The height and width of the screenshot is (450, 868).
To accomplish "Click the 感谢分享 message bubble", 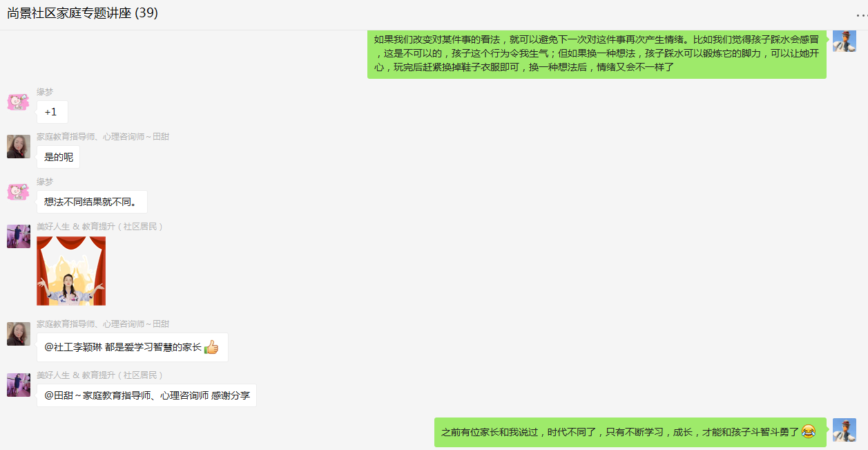I will [x=147, y=395].
